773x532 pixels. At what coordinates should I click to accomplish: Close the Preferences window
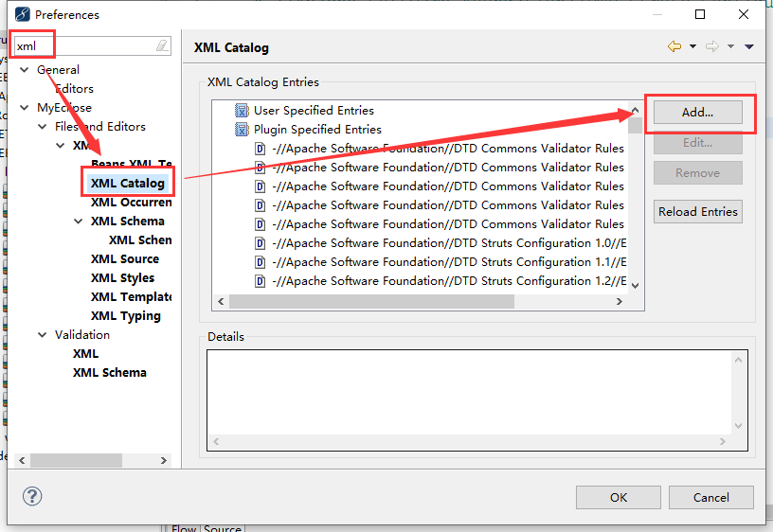[744, 14]
